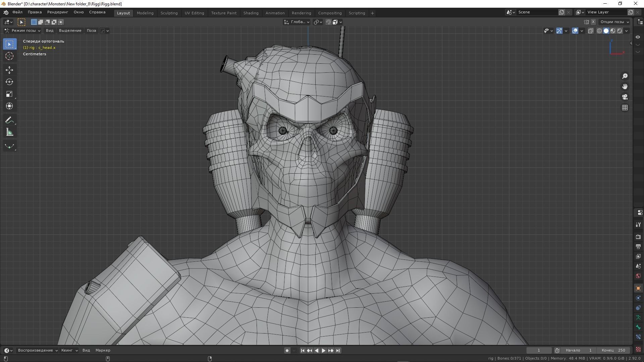Jump to the end frame with playback control

(x=338, y=350)
